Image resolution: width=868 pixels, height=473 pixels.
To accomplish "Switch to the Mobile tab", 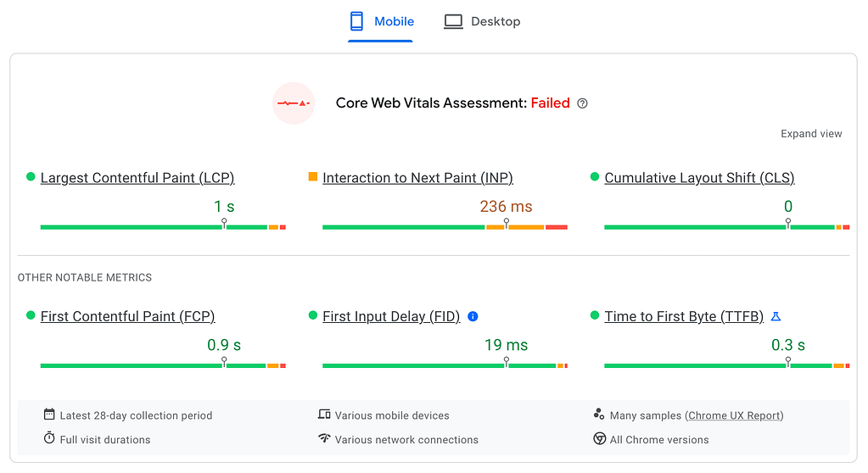I will (x=381, y=21).
